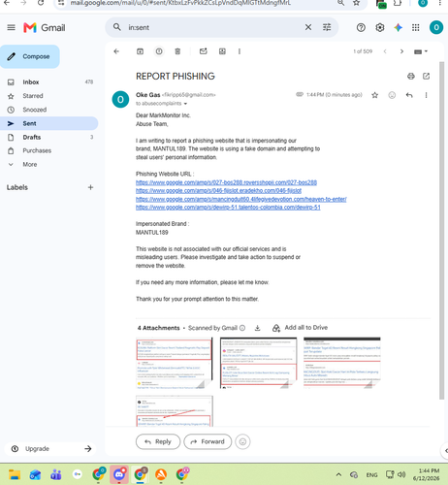Show hidden system tray icons
The image size is (448, 485).
[338, 474]
